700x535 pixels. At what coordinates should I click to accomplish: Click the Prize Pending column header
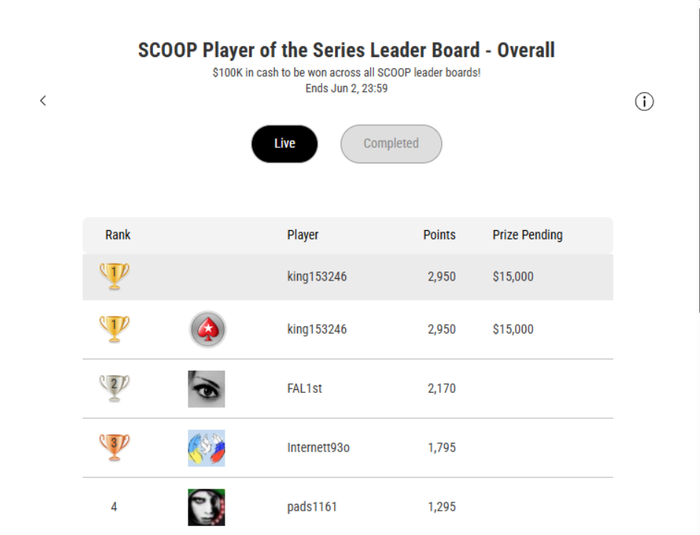click(527, 235)
